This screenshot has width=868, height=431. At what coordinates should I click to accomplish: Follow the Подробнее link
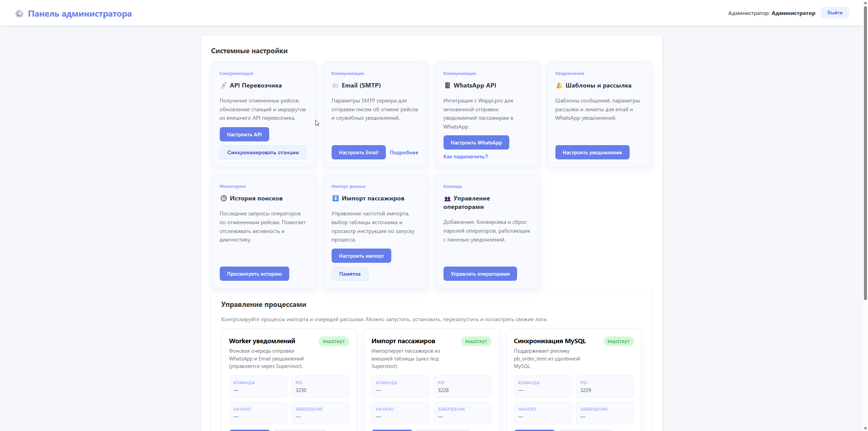click(x=404, y=153)
